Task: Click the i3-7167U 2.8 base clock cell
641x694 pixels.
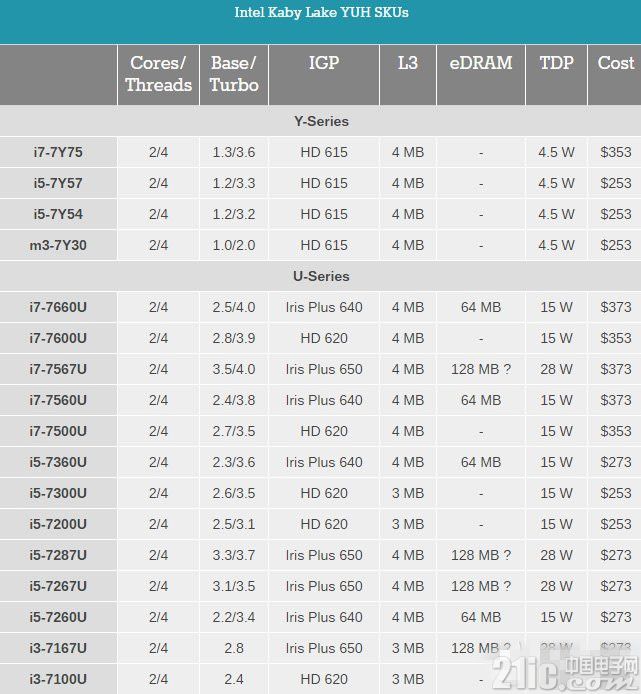Action: click(x=234, y=648)
